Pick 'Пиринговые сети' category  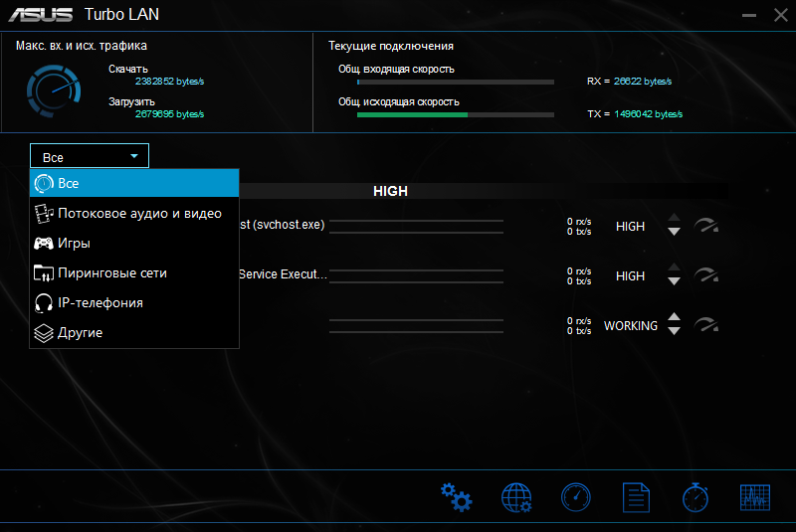coord(134,272)
